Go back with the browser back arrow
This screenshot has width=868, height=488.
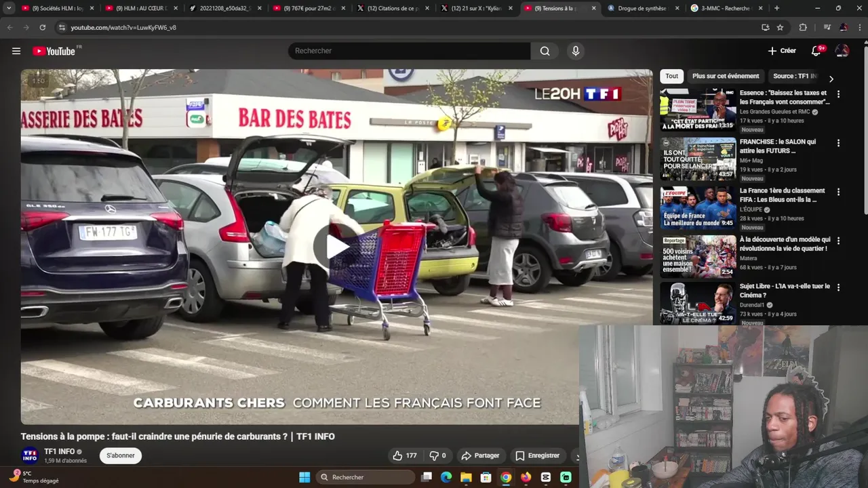[9, 27]
